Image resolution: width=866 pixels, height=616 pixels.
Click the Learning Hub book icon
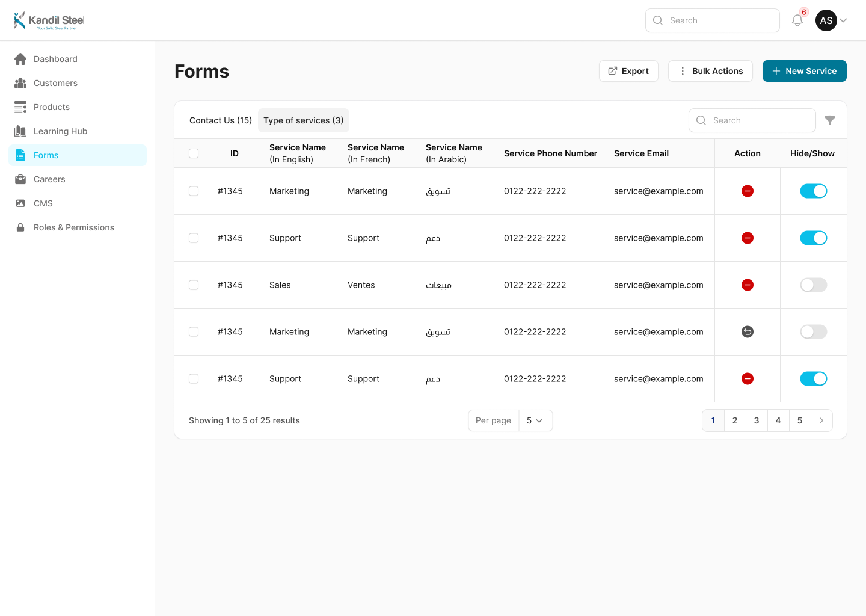tap(20, 131)
